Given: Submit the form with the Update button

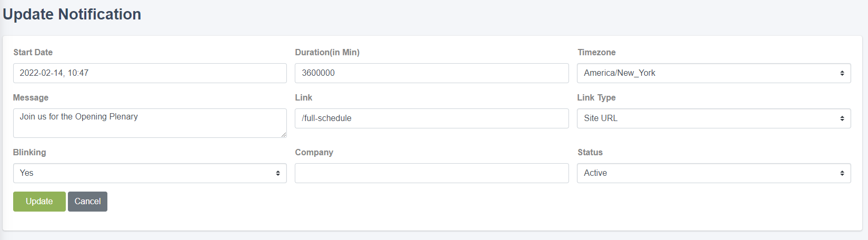Looking at the screenshot, I should click(x=39, y=202).
